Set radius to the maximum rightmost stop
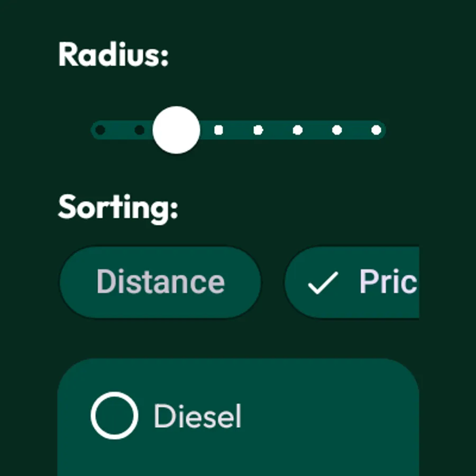 pyautogui.click(x=377, y=130)
